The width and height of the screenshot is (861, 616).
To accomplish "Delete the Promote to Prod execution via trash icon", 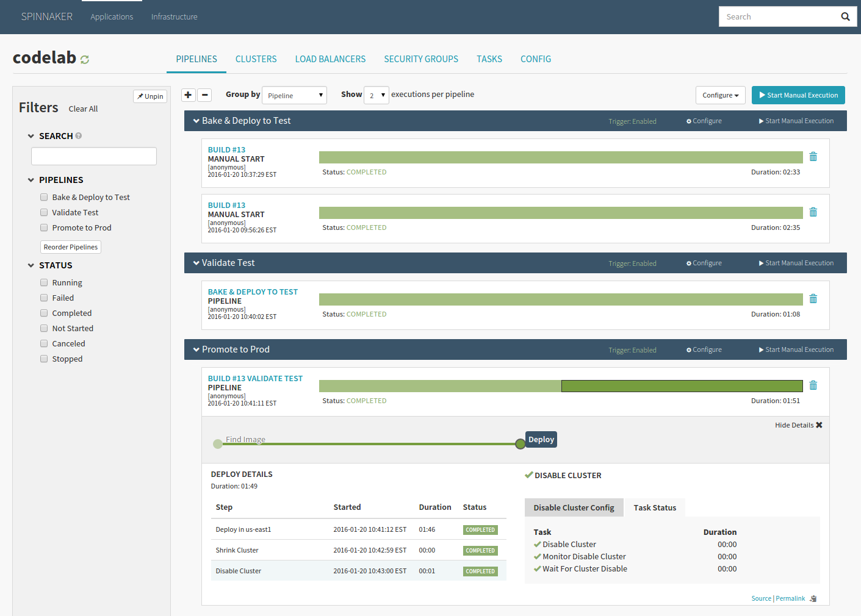I will pos(813,385).
